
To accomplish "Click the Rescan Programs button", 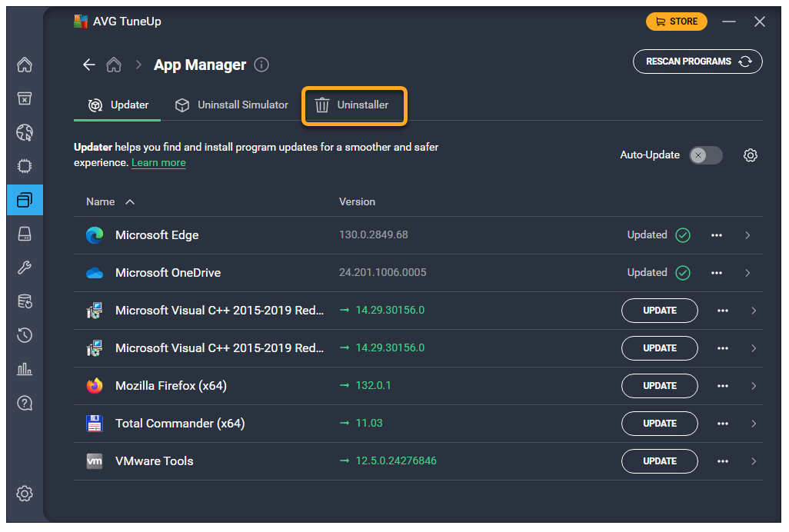I will 697,62.
